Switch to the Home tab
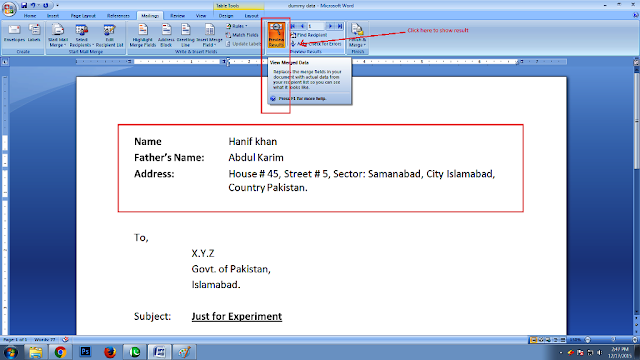640x360 pixels. (30, 16)
